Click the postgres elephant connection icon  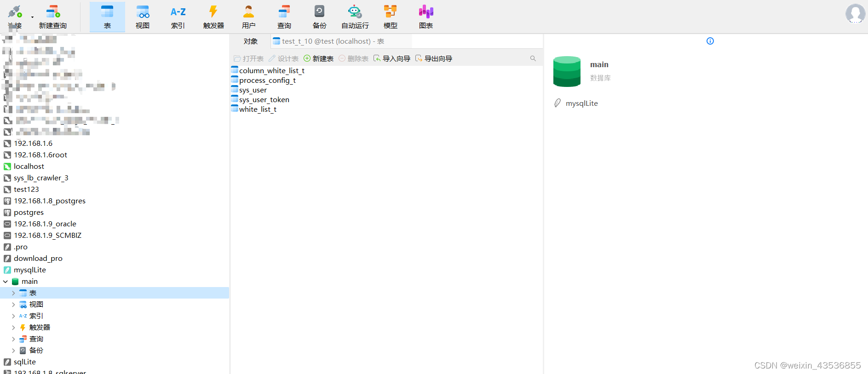click(x=7, y=213)
